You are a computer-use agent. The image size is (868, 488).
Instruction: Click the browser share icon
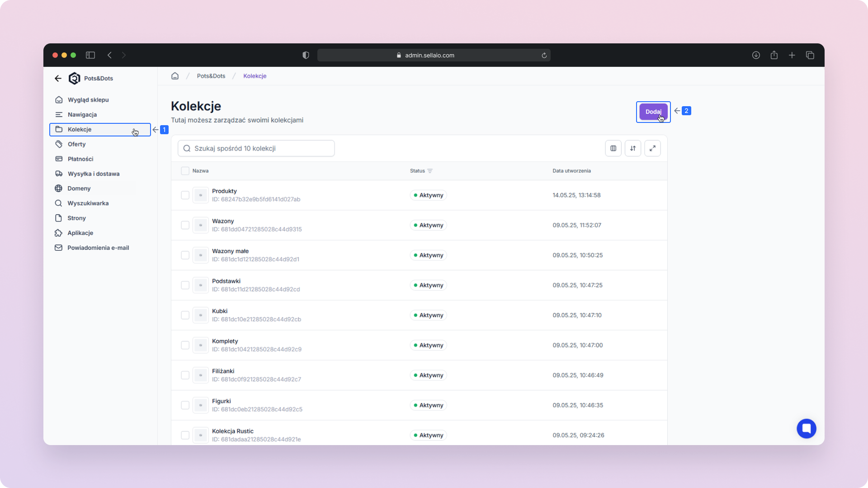pyautogui.click(x=774, y=55)
